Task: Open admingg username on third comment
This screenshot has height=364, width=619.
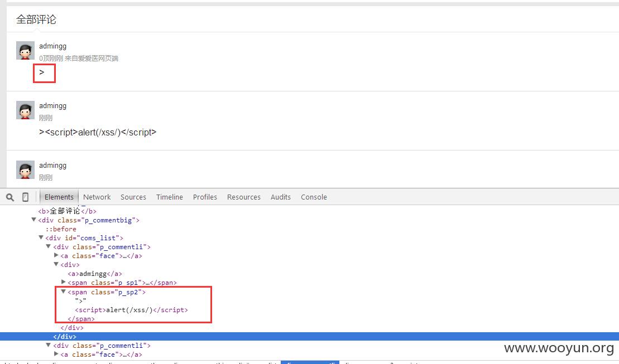Action: (x=53, y=165)
